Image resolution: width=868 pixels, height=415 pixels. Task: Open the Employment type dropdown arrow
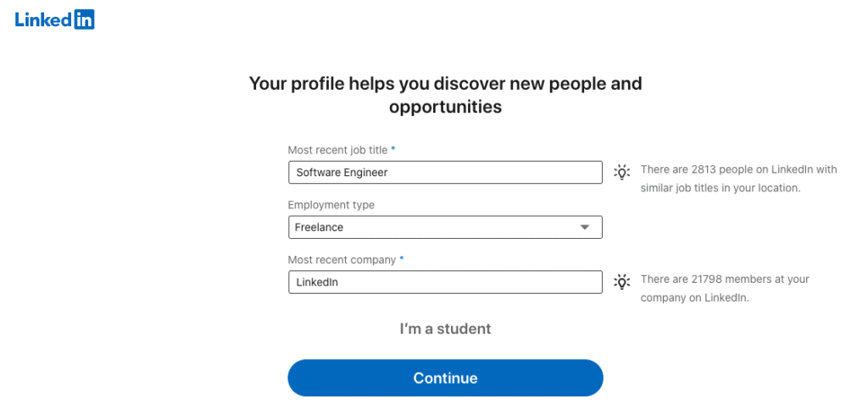[585, 227]
